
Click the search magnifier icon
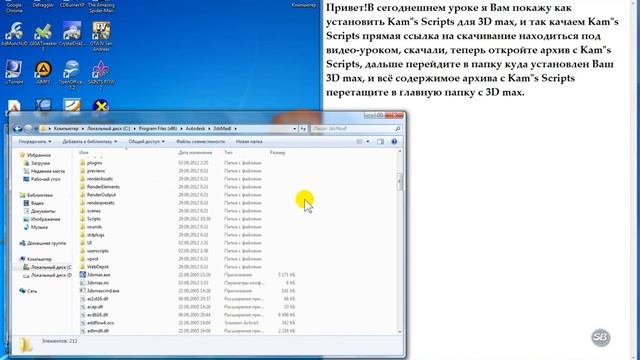[x=398, y=129]
